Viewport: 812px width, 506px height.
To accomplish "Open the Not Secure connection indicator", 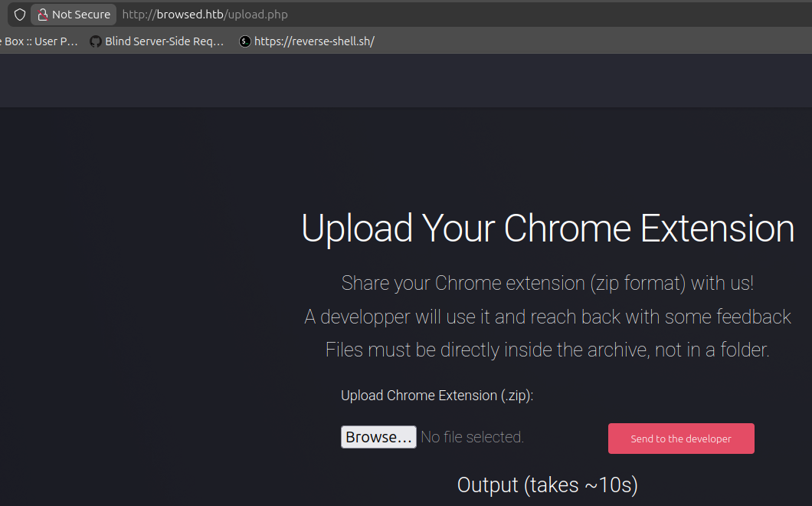I will pyautogui.click(x=74, y=15).
